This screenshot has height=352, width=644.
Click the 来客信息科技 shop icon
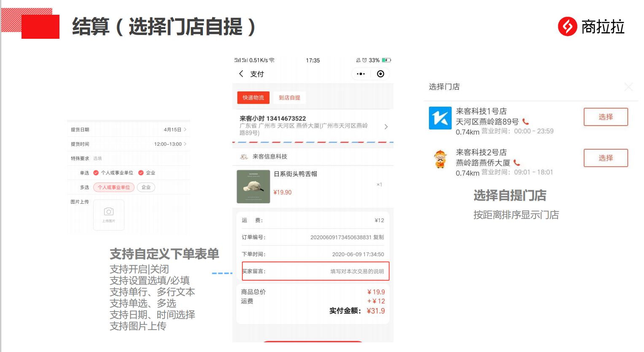click(x=244, y=157)
